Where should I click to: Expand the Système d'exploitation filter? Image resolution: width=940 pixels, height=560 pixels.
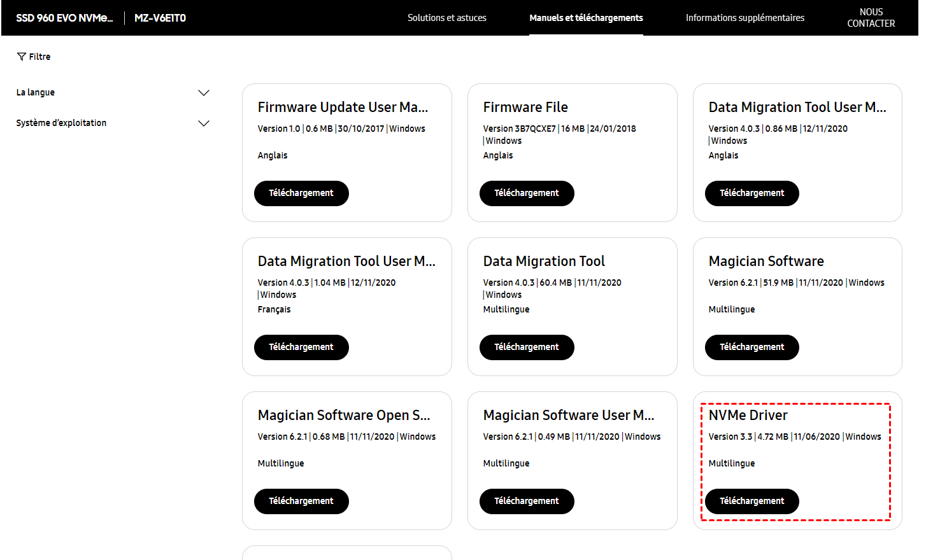204,123
